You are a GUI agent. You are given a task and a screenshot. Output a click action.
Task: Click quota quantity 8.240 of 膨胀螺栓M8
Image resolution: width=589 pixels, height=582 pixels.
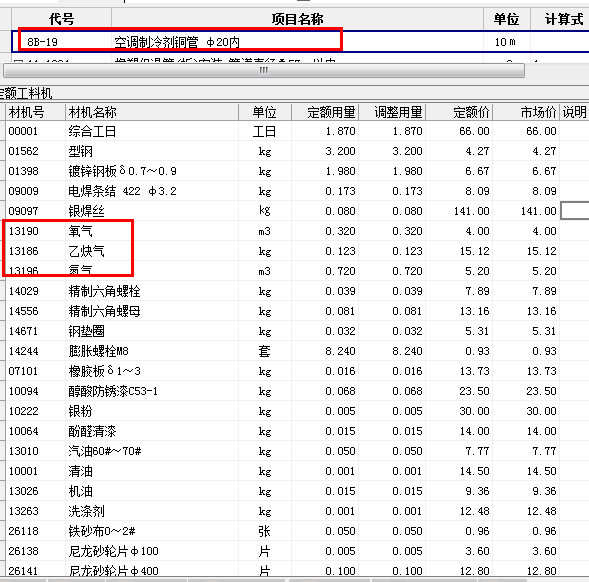340,351
